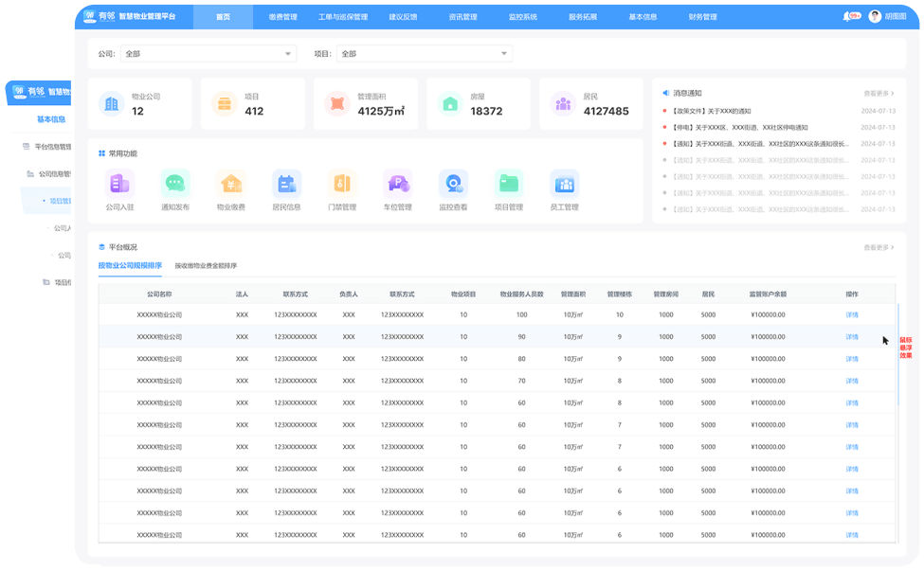The image size is (924, 571).
Task: Open the 物业缴费 house icon
Action: (x=231, y=184)
